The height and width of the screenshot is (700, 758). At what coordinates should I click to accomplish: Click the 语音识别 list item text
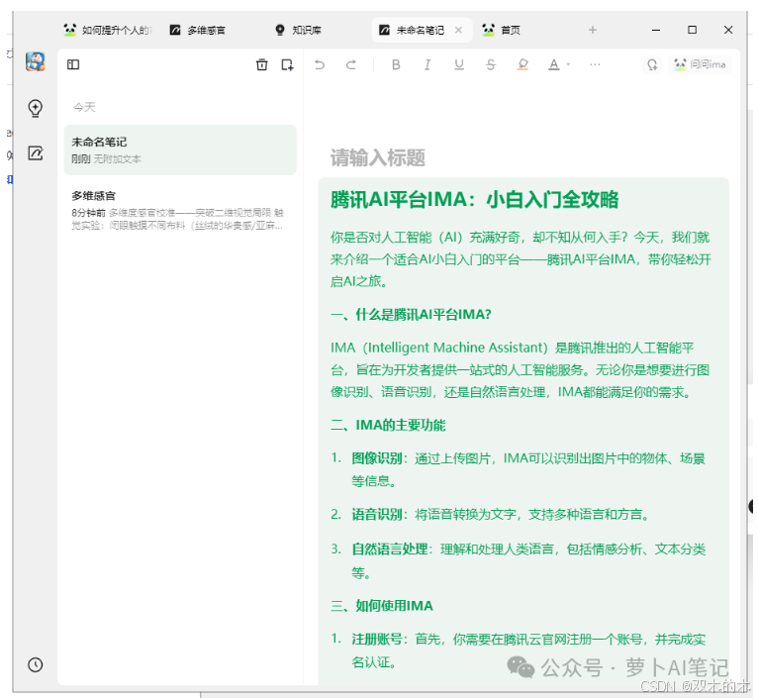[501, 514]
